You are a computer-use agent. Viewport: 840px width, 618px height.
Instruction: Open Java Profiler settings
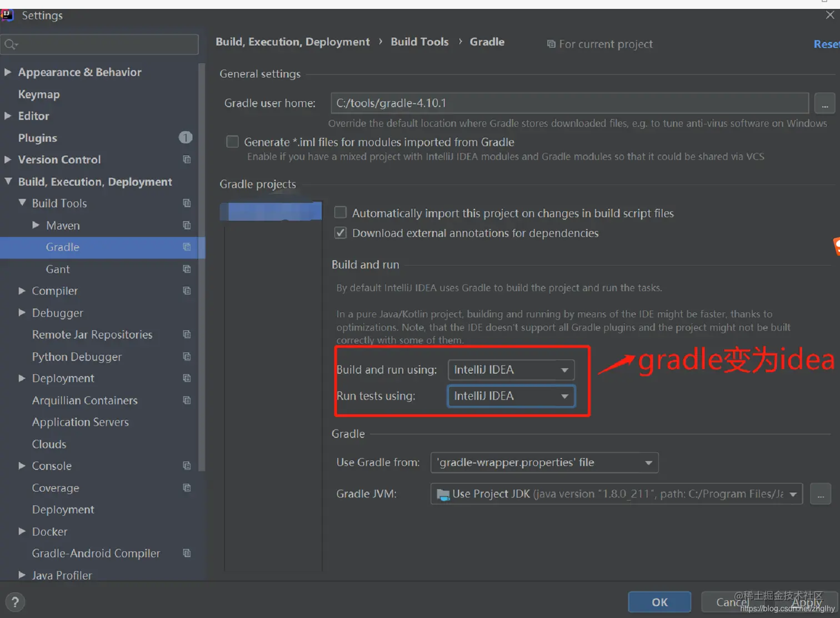point(62,575)
